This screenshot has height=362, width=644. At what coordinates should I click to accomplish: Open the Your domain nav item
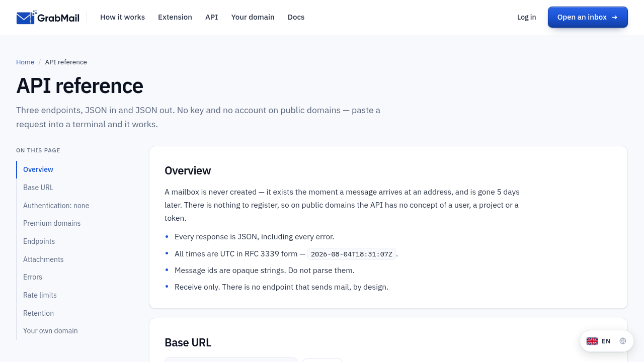(x=253, y=17)
